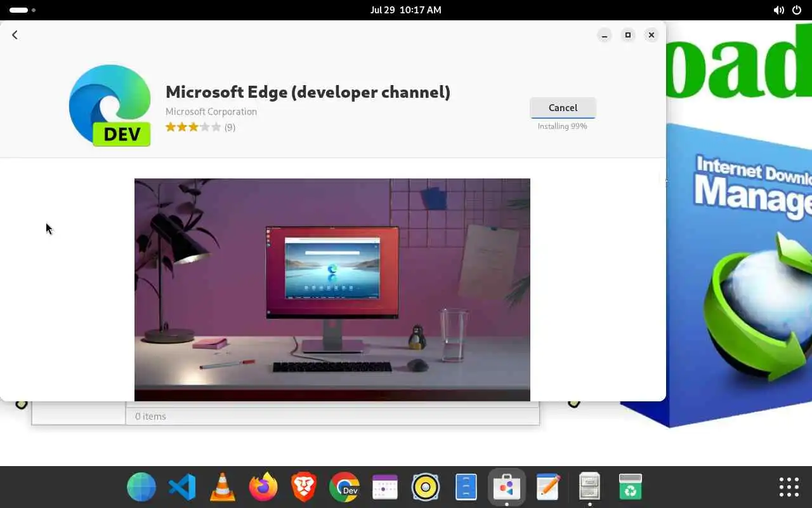This screenshot has height=508, width=812.
Task: Click the power icon in top bar
Action: click(797, 10)
